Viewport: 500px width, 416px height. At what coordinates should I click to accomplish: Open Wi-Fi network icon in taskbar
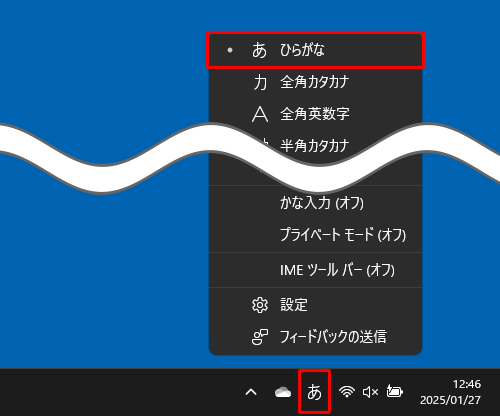(347, 392)
